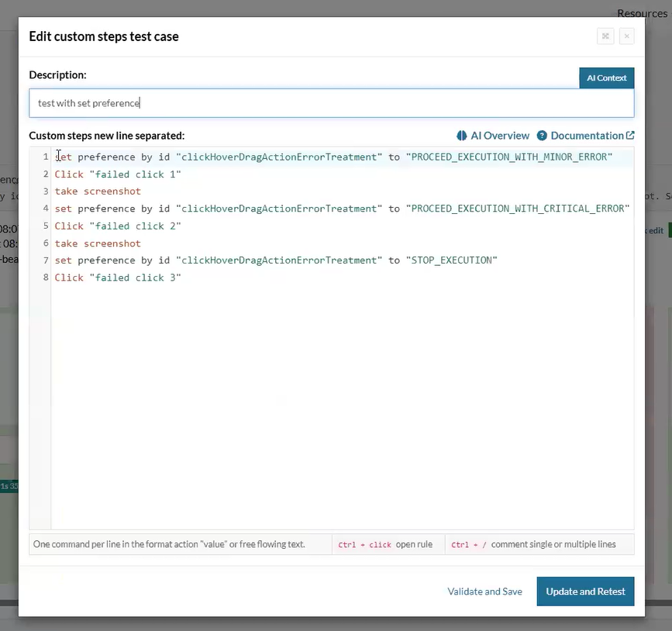Screen dimensions: 672x631
Task: Click the external link icon after Documentation
Action: (630, 136)
